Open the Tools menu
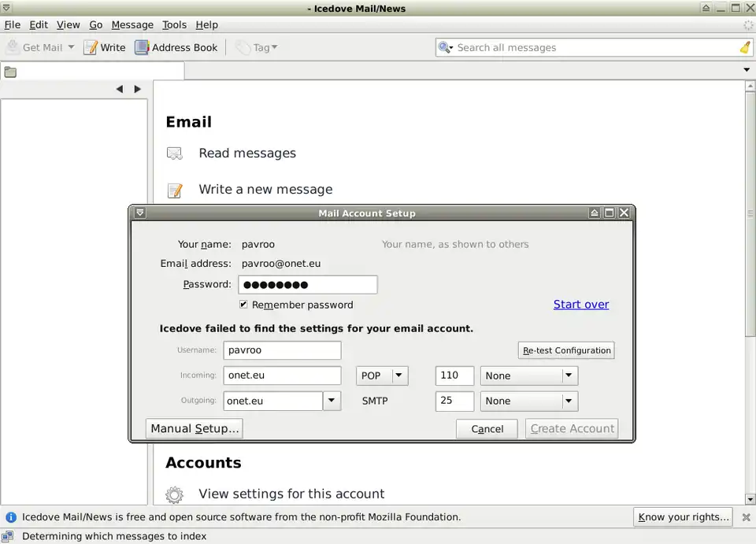Image resolution: width=756 pixels, height=544 pixels. point(174,24)
